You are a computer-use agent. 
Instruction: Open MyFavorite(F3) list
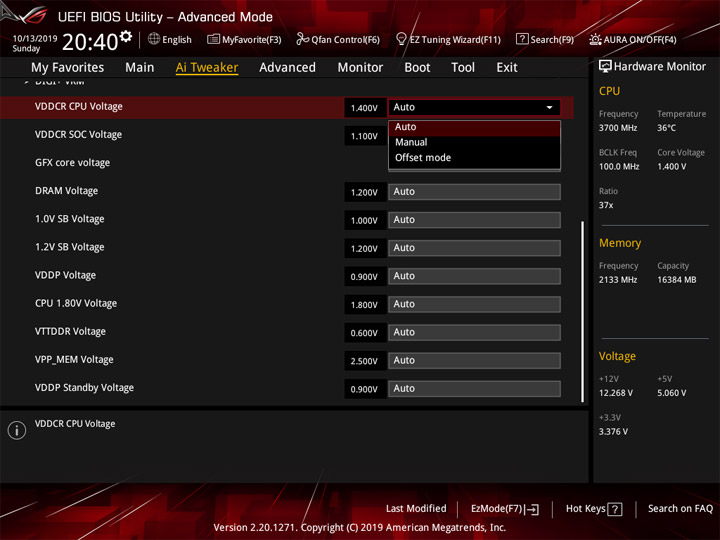coord(244,39)
